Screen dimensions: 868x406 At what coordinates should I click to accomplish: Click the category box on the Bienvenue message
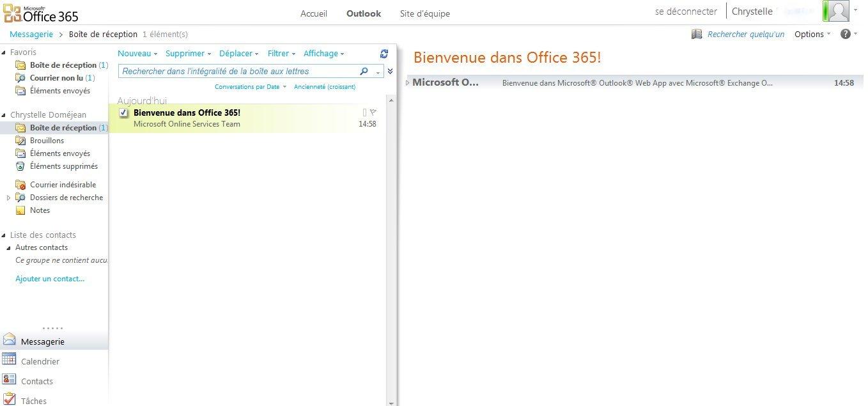(x=365, y=113)
